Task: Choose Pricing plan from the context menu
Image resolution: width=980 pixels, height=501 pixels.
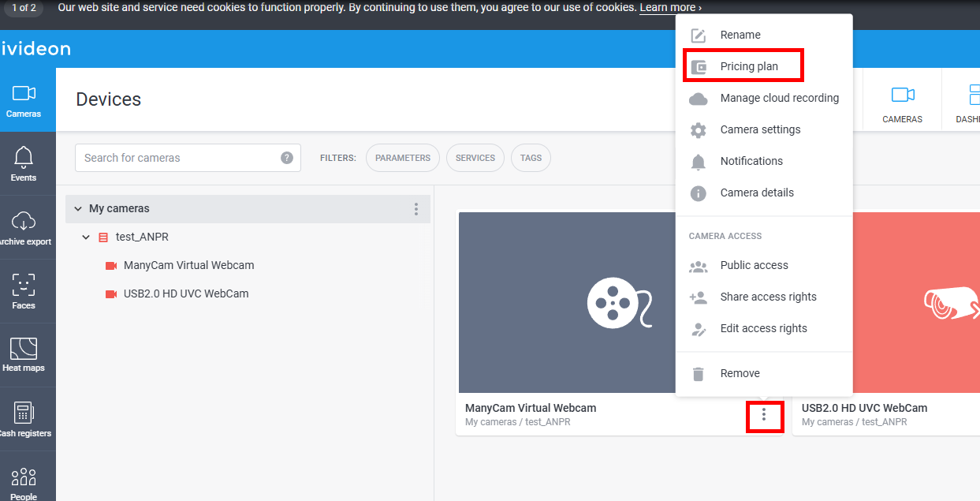Action: (x=748, y=66)
